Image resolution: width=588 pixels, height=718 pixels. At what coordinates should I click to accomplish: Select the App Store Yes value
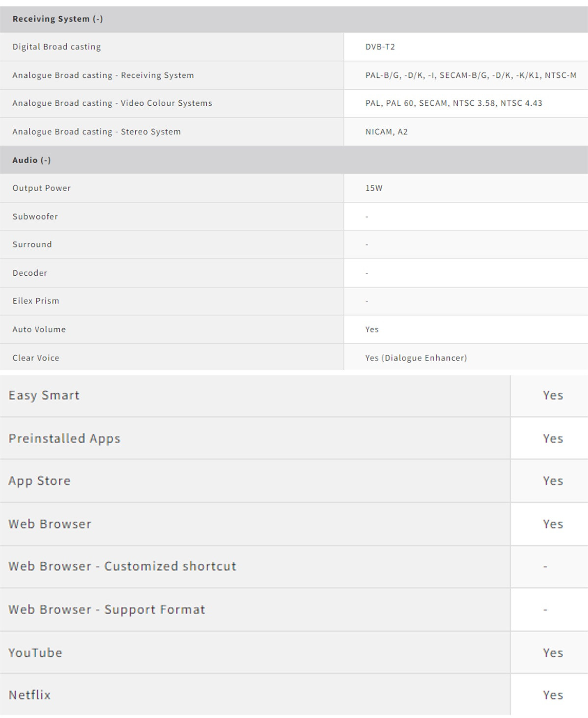click(x=553, y=481)
